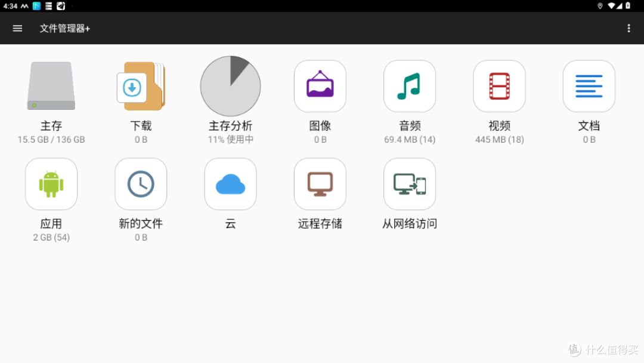Viewport: 644px width, 363px height.
Task: Click the 主存 label
Action: (x=51, y=125)
